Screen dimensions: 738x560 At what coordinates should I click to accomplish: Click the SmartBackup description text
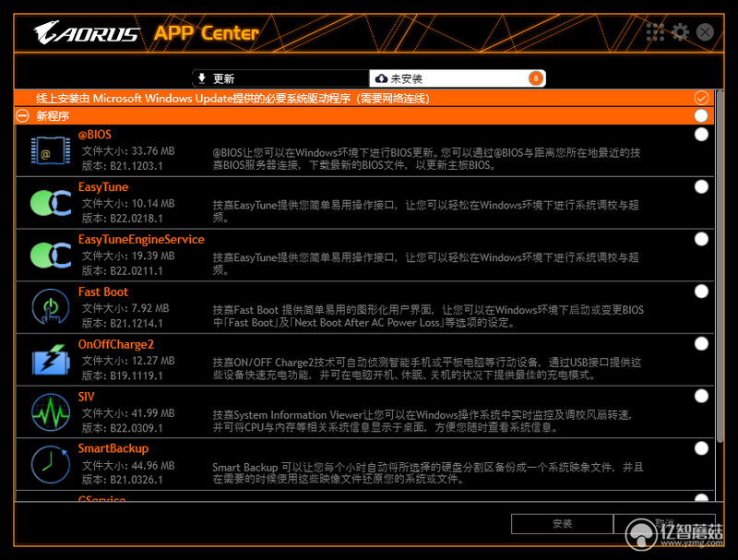tap(428, 473)
